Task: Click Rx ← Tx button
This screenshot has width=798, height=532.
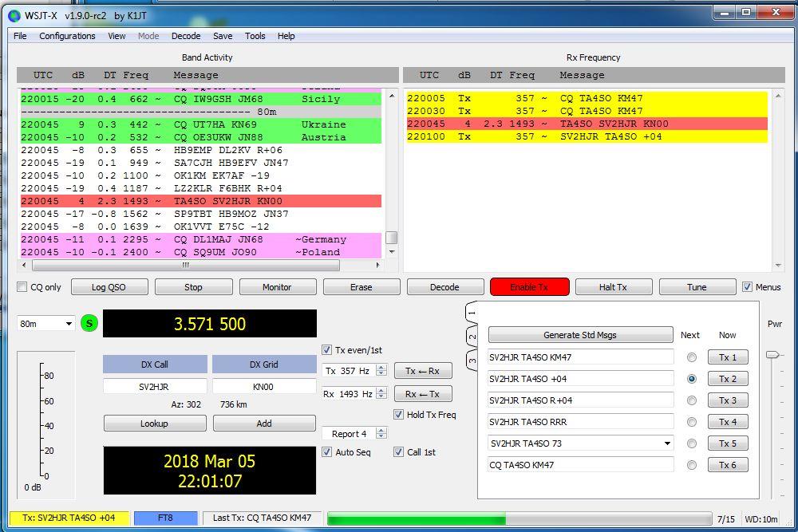Action: coord(423,394)
